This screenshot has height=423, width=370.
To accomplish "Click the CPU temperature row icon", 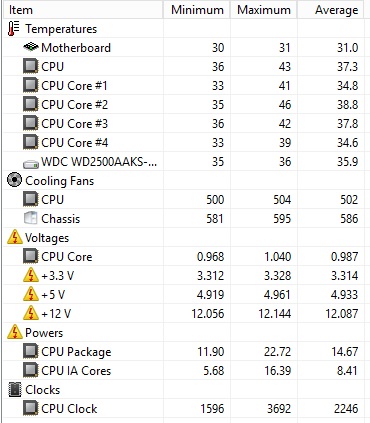I will pos(31,66).
